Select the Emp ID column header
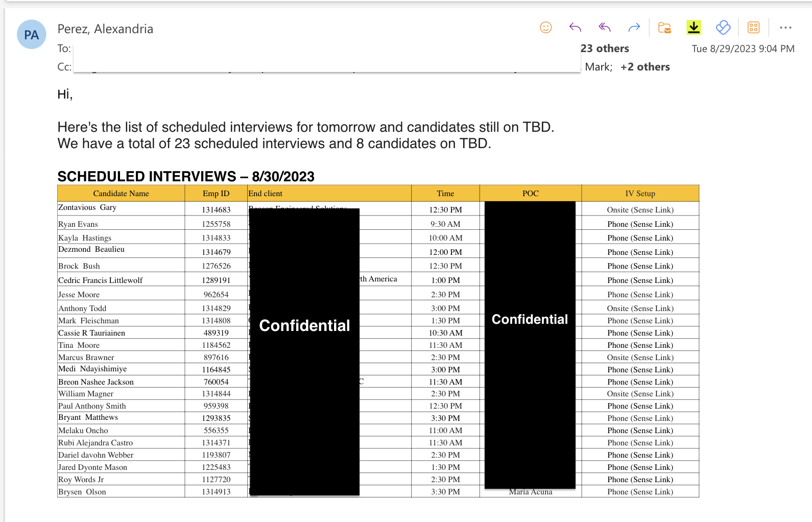 click(x=216, y=194)
